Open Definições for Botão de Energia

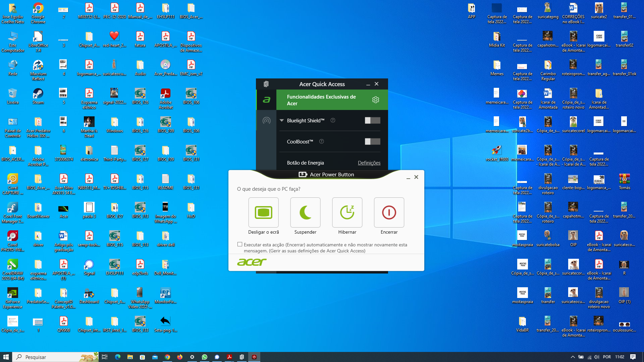369,163
